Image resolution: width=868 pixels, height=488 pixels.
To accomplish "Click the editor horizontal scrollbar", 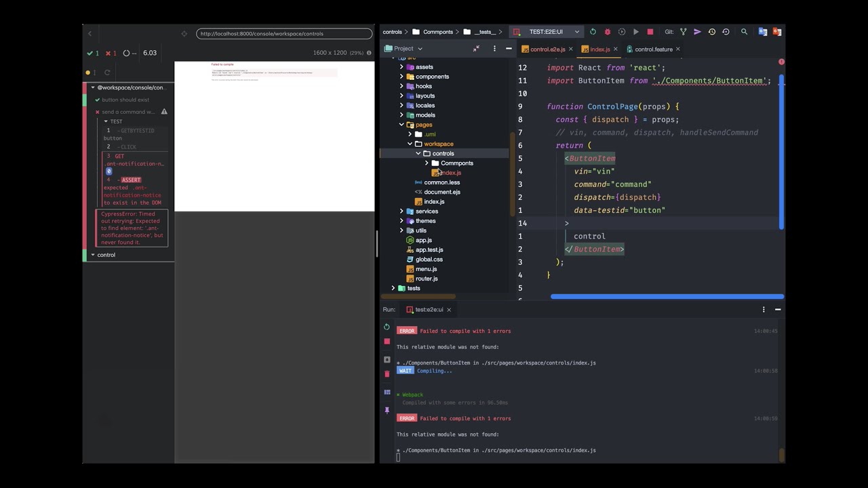I will point(667,296).
